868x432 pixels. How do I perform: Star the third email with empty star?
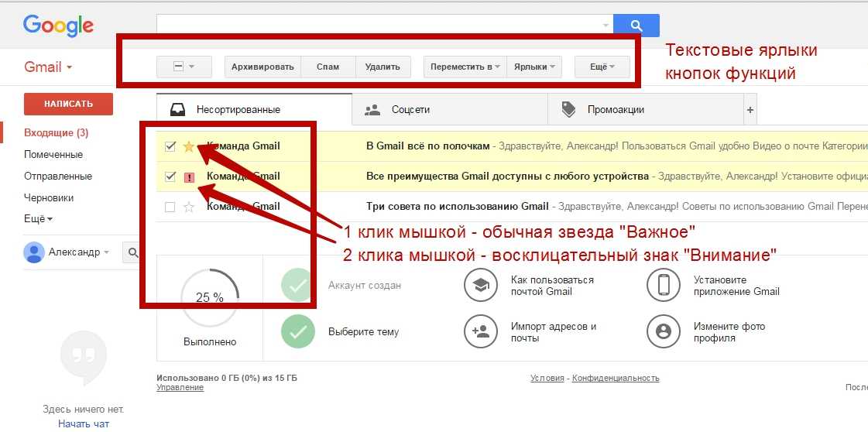click(x=188, y=207)
